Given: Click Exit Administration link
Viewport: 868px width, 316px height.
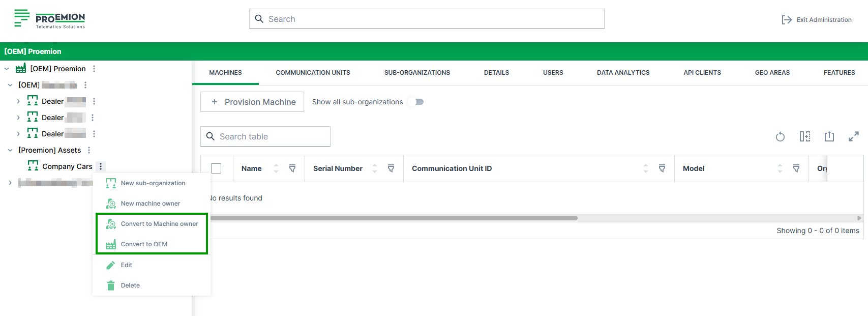Looking at the screenshot, I should point(817,20).
